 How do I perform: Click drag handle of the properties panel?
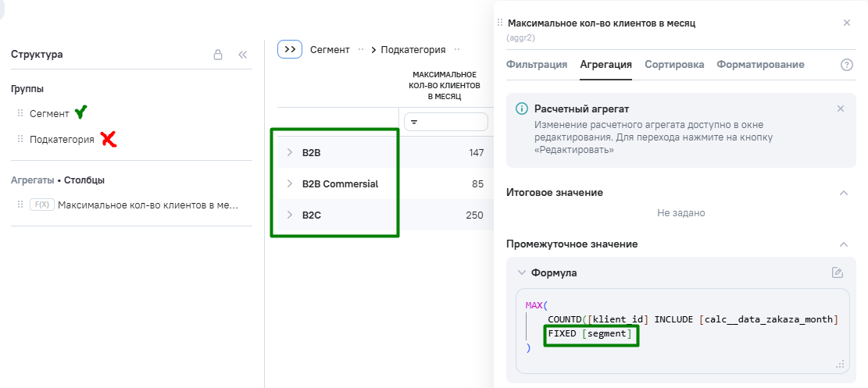(501, 23)
